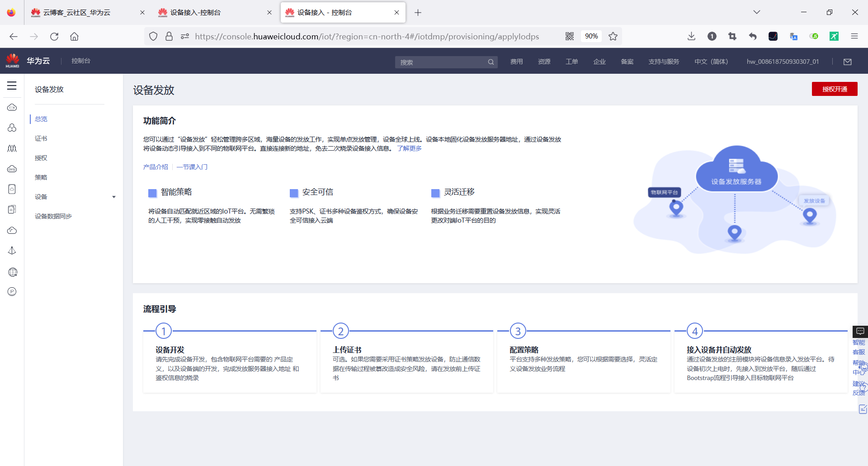Open the browser main menu (hamburger) top right
868x466 pixels.
(854, 36)
